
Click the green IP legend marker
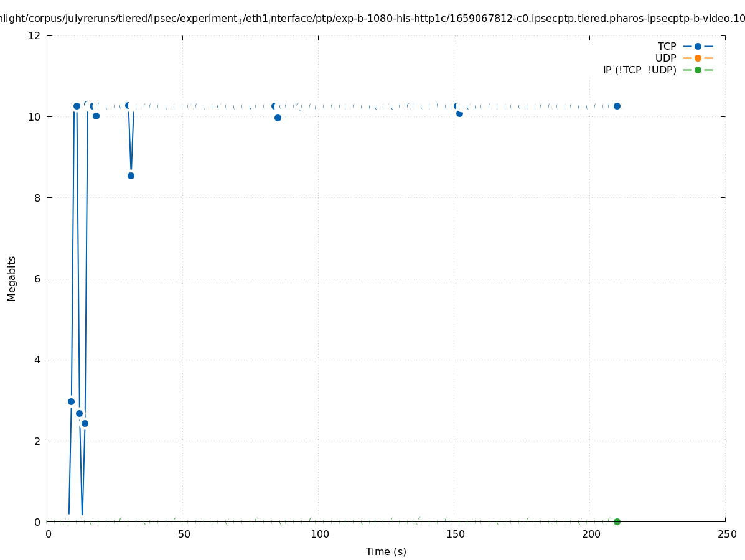tap(698, 70)
